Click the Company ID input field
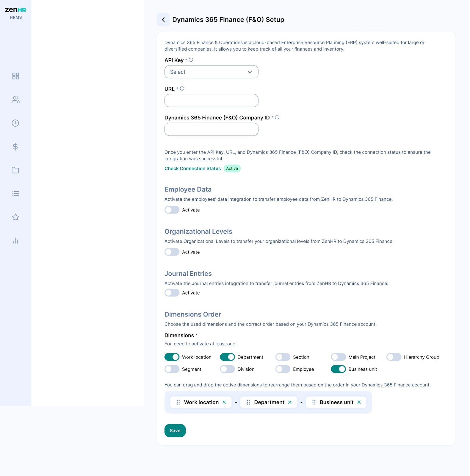The width and height of the screenshot is (470, 476). pyautogui.click(x=211, y=129)
